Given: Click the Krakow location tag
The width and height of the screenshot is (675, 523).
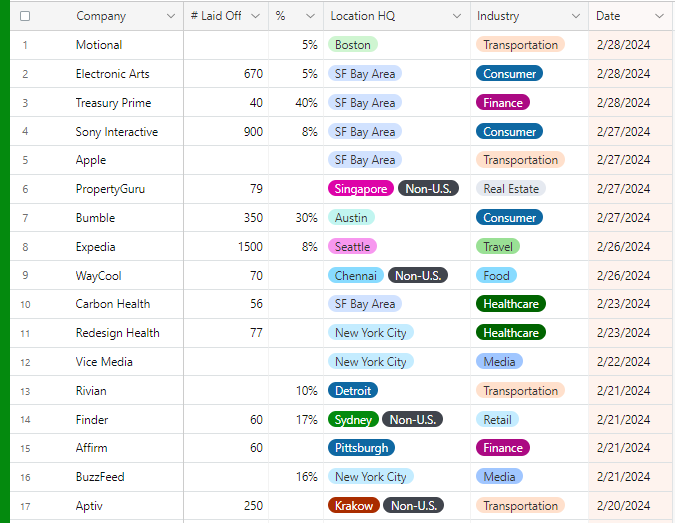Looking at the screenshot, I should coord(354,505).
